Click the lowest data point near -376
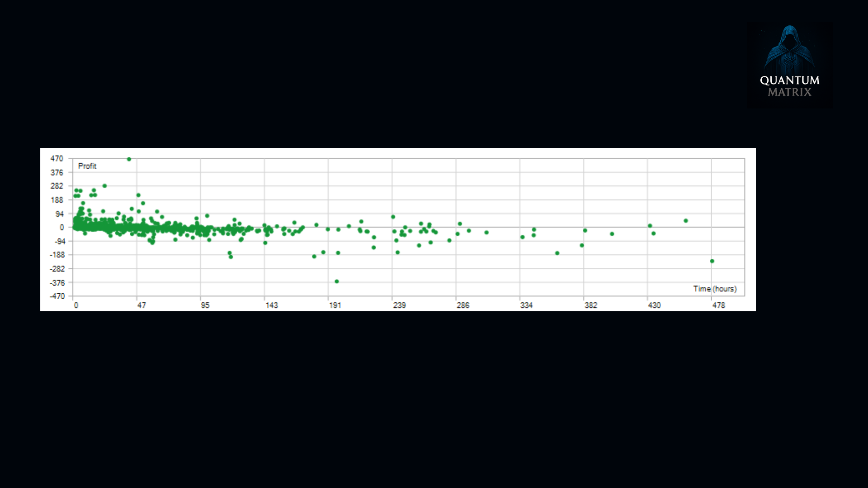Viewport: 868px width, 488px height. click(x=336, y=282)
